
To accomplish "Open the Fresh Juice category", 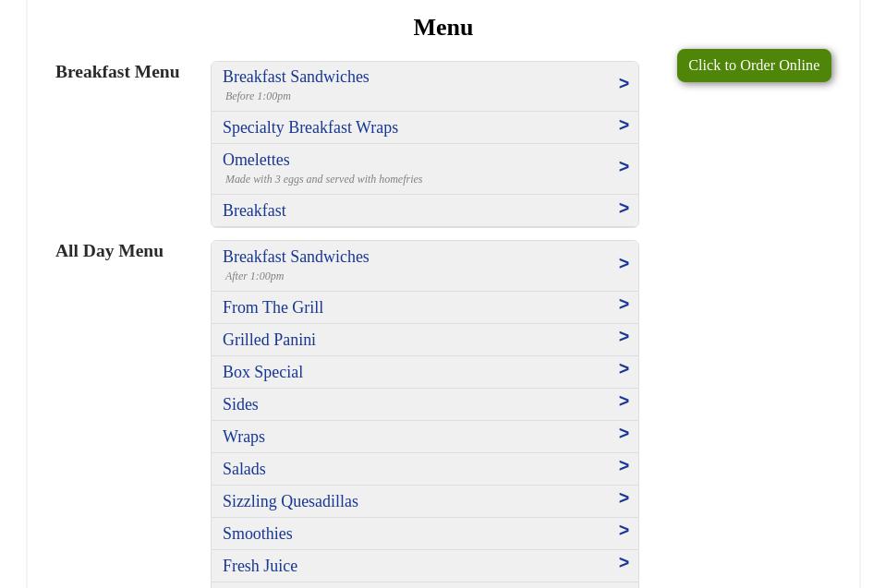I will pos(260,566).
